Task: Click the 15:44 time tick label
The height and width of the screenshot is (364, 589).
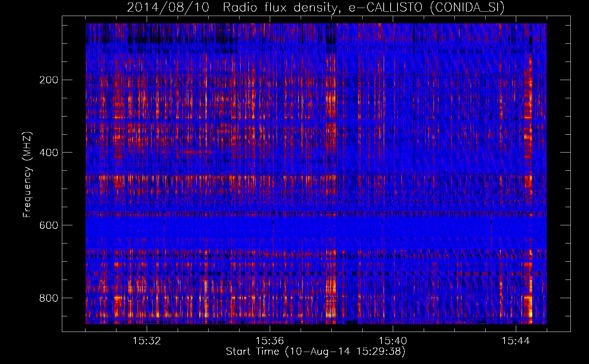Action: (x=516, y=341)
